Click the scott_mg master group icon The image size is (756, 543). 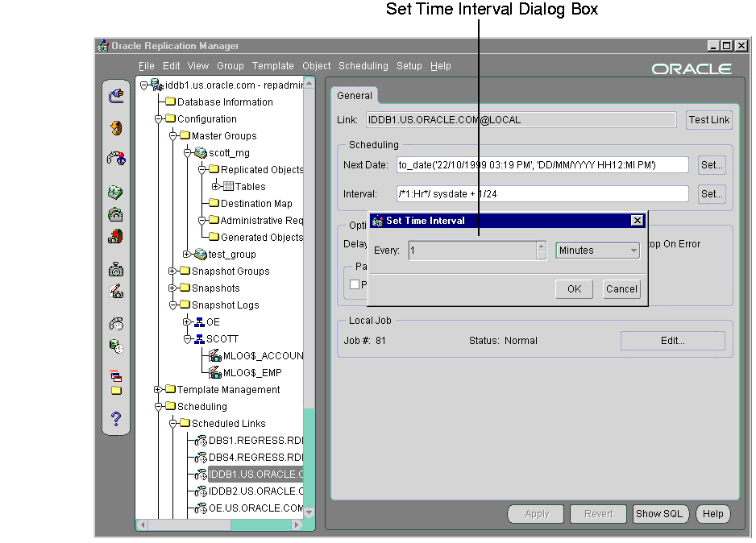(x=201, y=153)
